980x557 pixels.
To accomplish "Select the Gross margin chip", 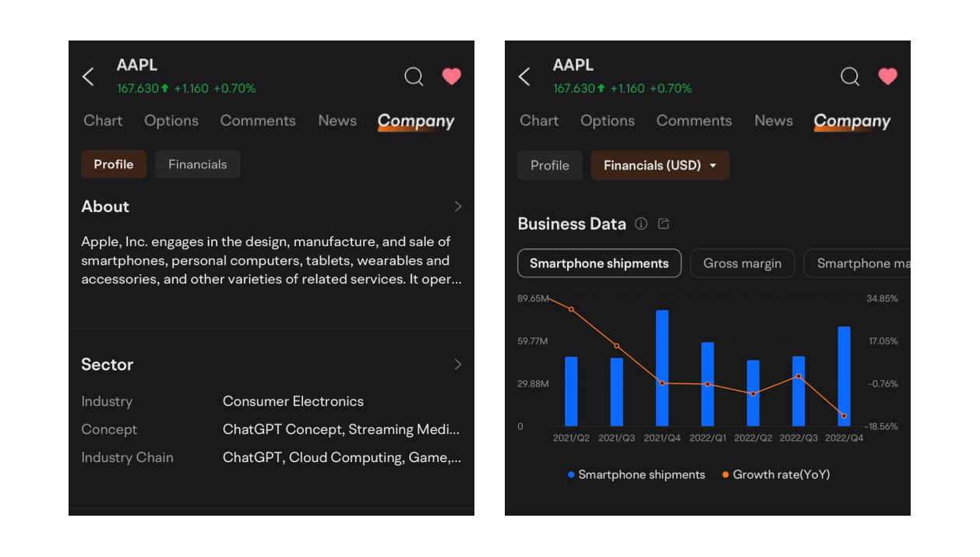I will pyautogui.click(x=742, y=263).
